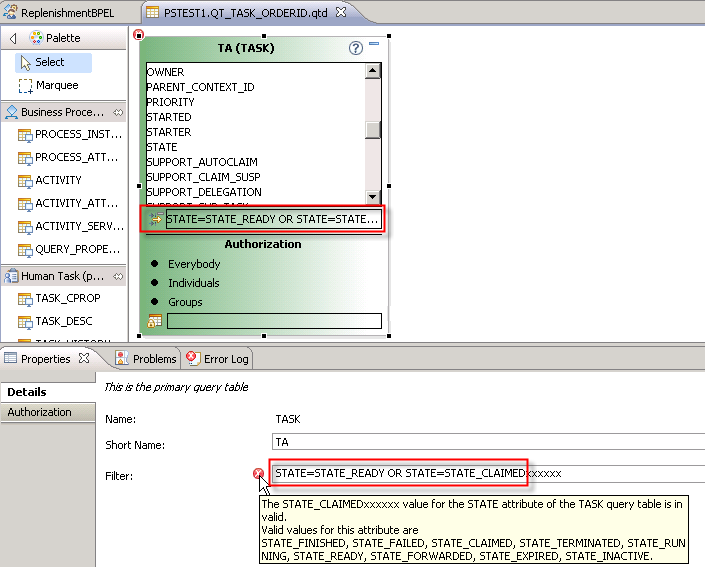Pin the Business Process palette drawer
The width and height of the screenshot is (705, 567).
click(118, 112)
